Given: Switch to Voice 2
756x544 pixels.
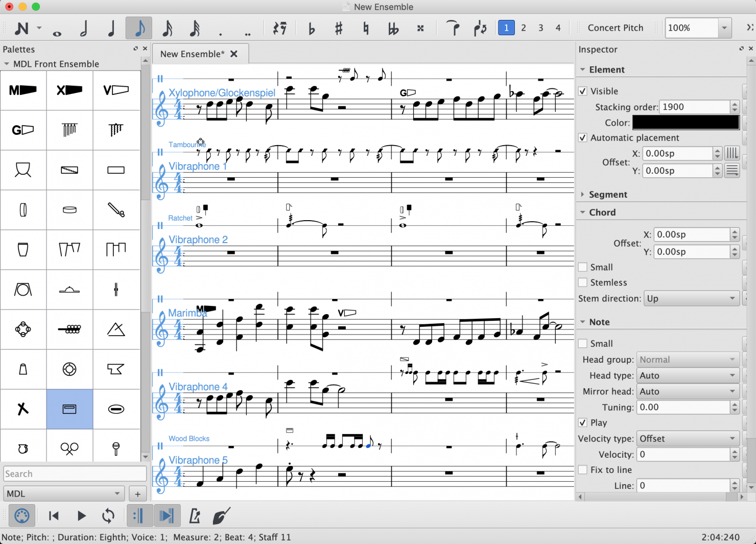Looking at the screenshot, I should click(523, 28).
